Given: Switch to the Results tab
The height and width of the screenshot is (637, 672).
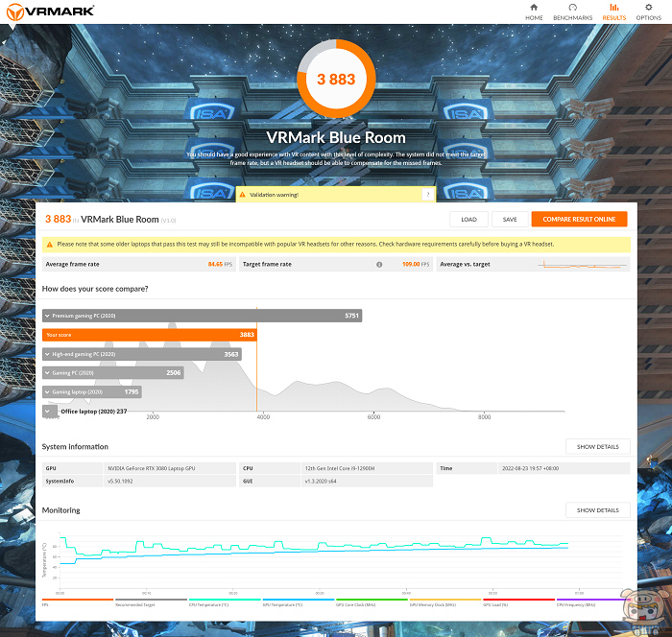Looking at the screenshot, I should (613, 12).
